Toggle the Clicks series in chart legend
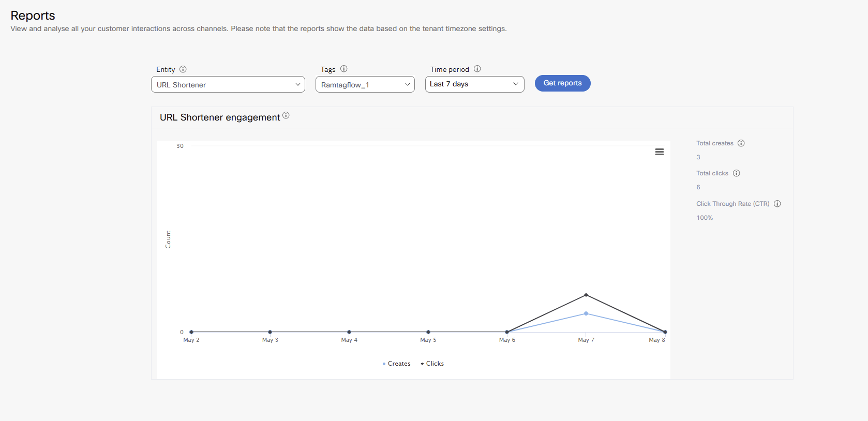This screenshot has width=868, height=421. 432,364
